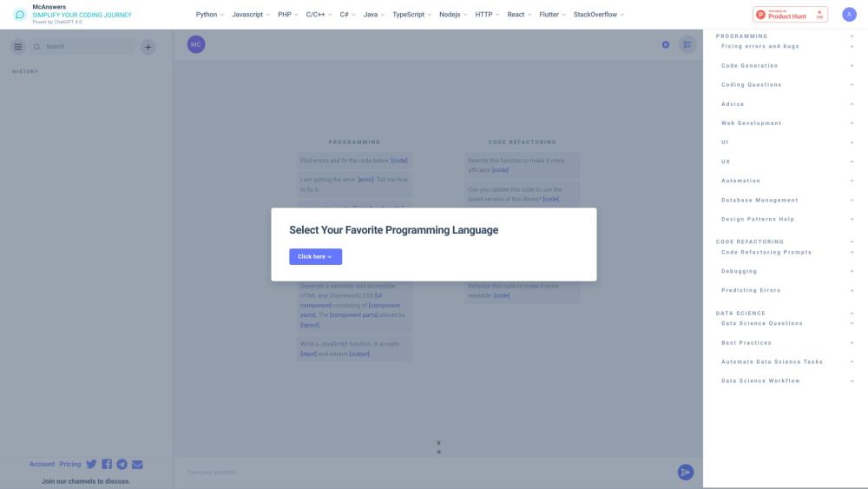Open the StackOverflow dropdown menu
The height and width of the screenshot is (489, 868).
598,15
